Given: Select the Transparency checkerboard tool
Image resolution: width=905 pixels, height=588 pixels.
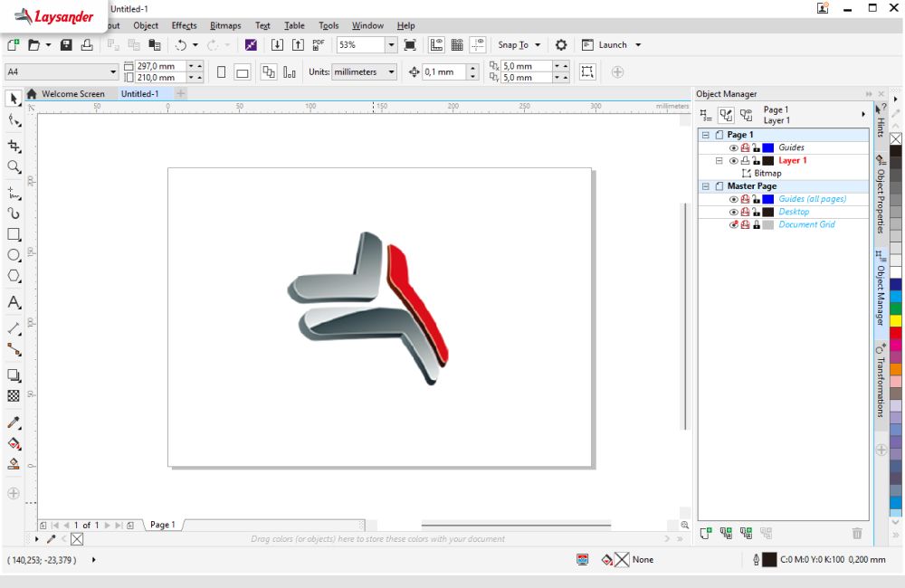Looking at the screenshot, I should click(14, 396).
